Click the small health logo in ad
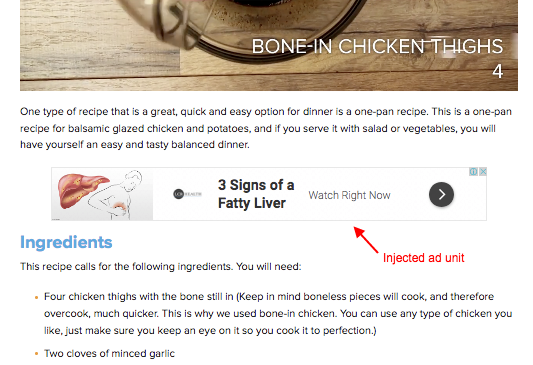The height and width of the screenshot is (365, 533). [187, 194]
